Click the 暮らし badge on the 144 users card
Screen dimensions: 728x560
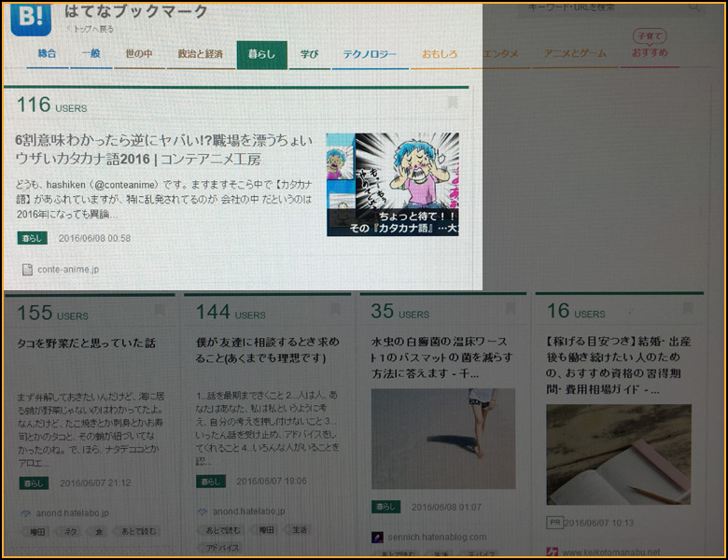211,482
